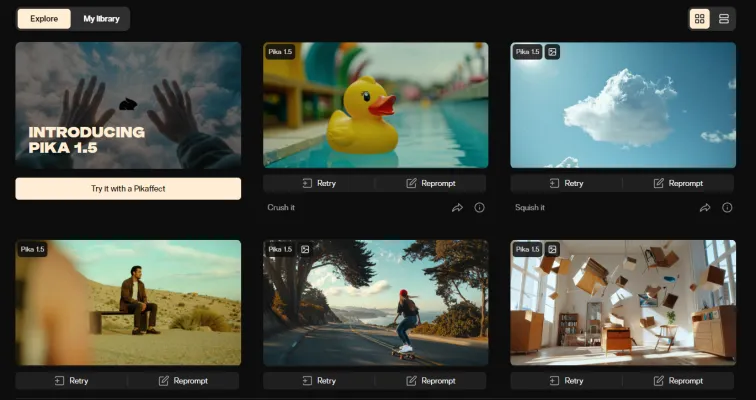
Task: Share the Crush it duck video
Action: [x=457, y=208]
